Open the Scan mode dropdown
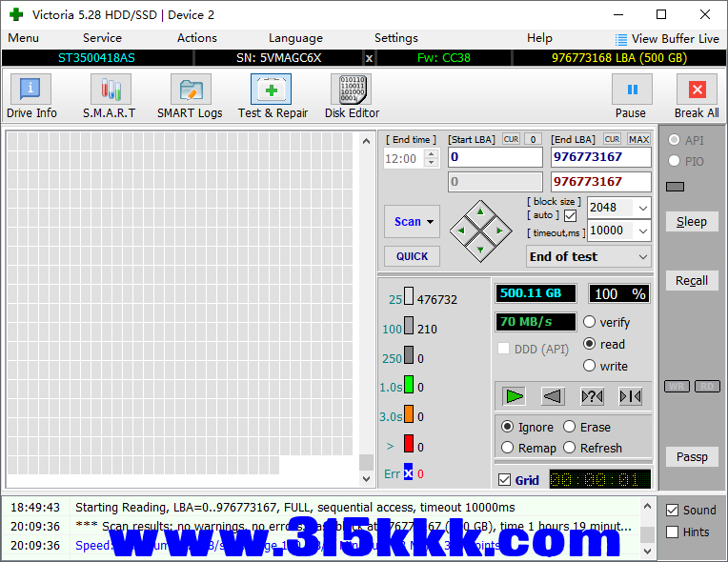 pos(412,222)
